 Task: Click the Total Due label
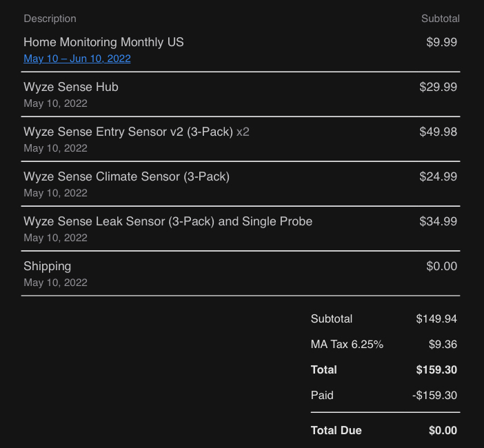click(336, 430)
